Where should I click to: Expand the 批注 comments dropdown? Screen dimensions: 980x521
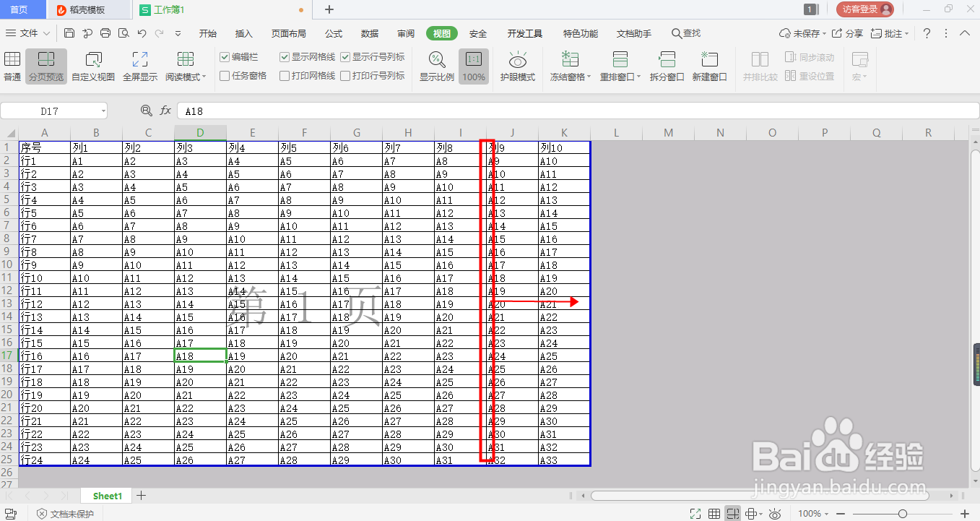click(x=907, y=34)
